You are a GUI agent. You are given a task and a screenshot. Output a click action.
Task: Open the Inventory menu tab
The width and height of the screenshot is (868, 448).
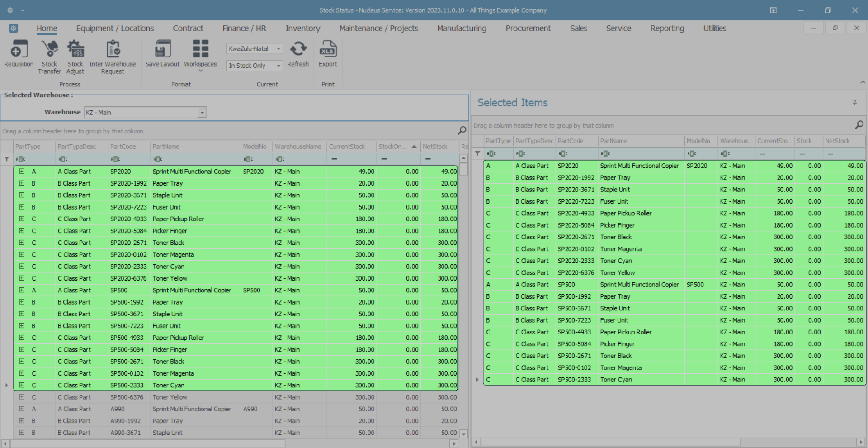point(302,29)
